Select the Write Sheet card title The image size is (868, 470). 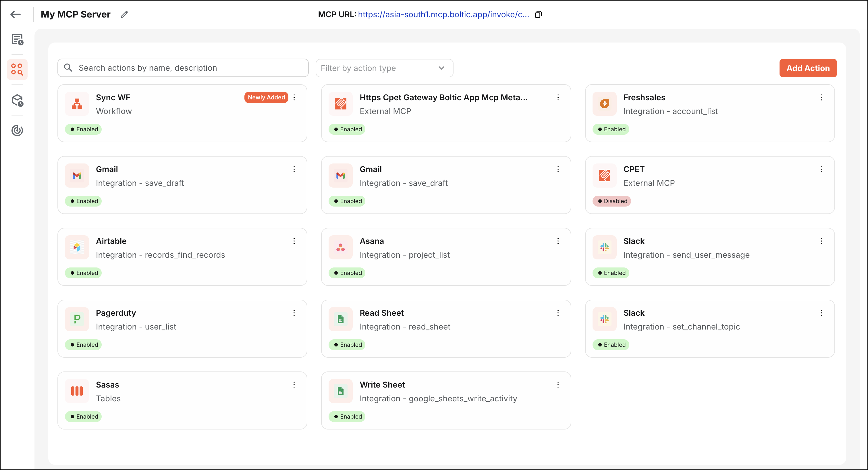(x=382, y=385)
